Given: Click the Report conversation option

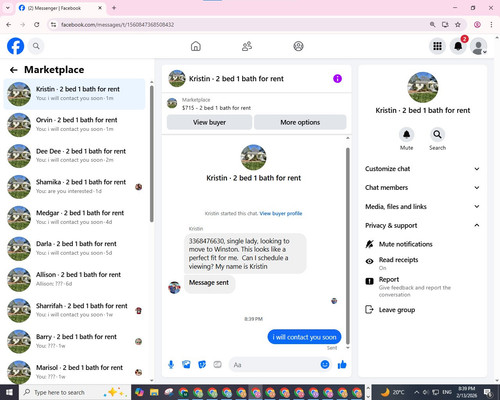Looking at the screenshot, I should coord(423,287).
